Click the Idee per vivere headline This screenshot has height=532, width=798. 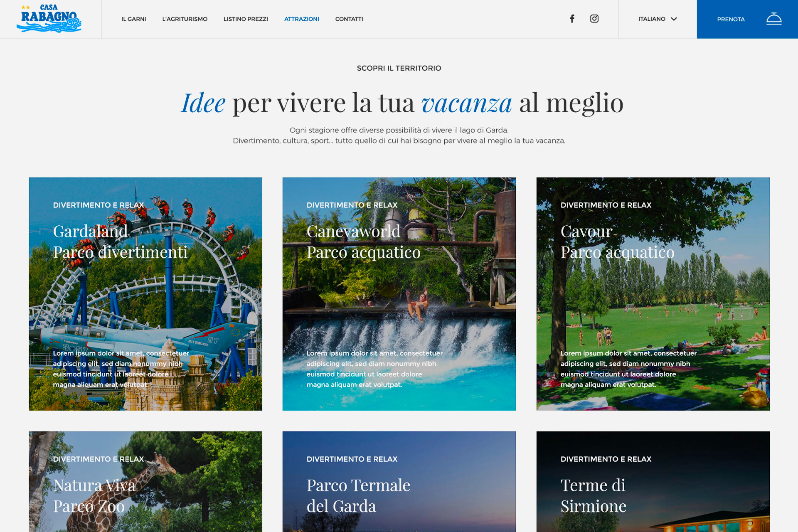[402, 103]
